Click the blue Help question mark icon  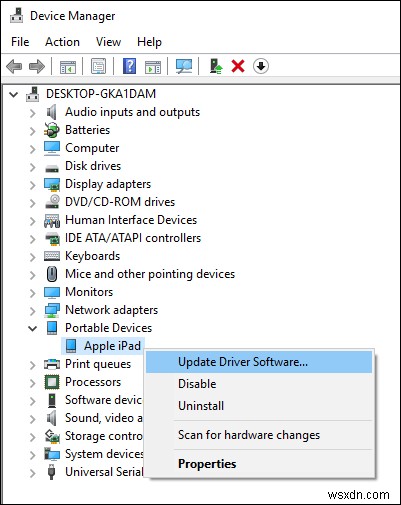point(130,66)
